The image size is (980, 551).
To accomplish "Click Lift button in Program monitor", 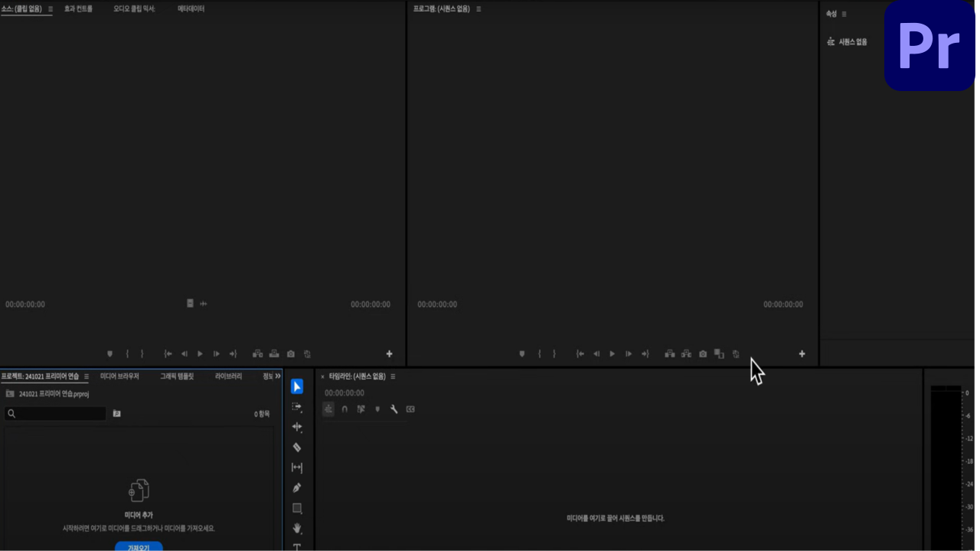I will pyautogui.click(x=670, y=354).
